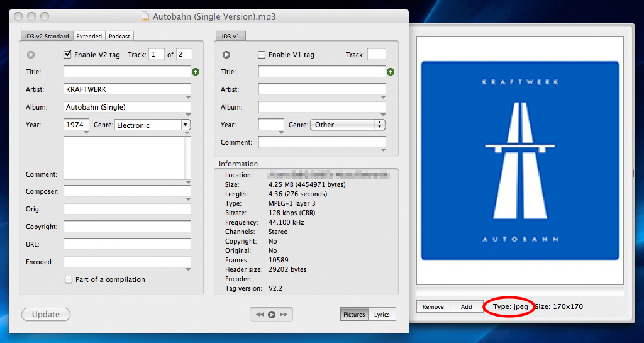Click the picture list scrollbar under artwork
The image size is (644, 343).
point(520,293)
